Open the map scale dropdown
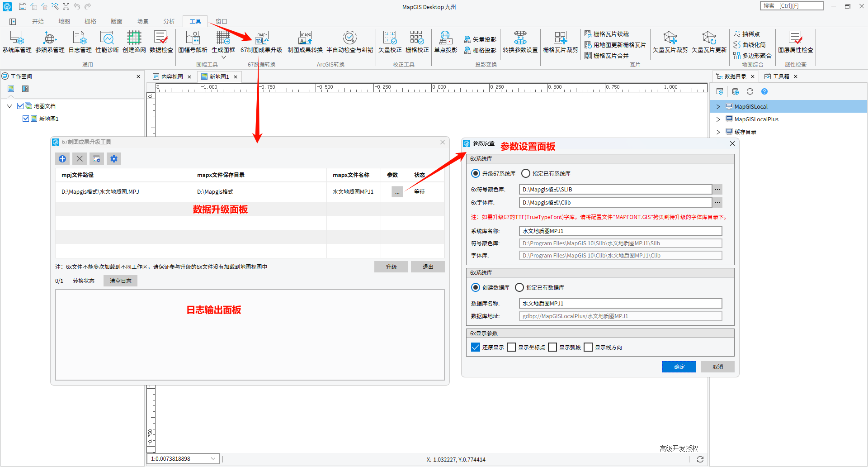Image resolution: width=868 pixels, height=467 pixels. pos(213,459)
